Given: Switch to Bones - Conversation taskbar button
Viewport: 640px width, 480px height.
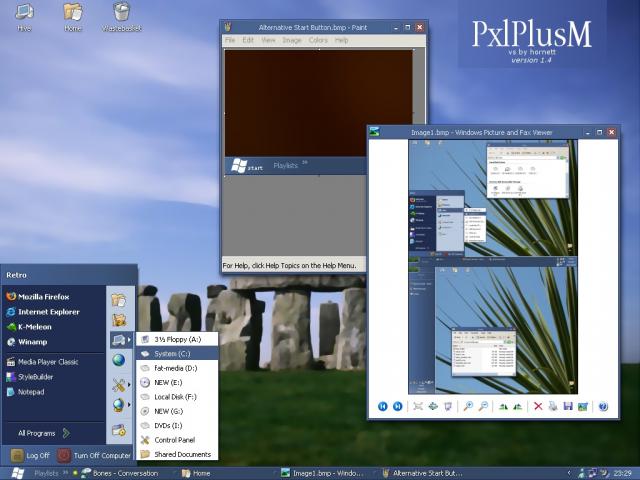Looking at the screenshot, I should [124, 473].
